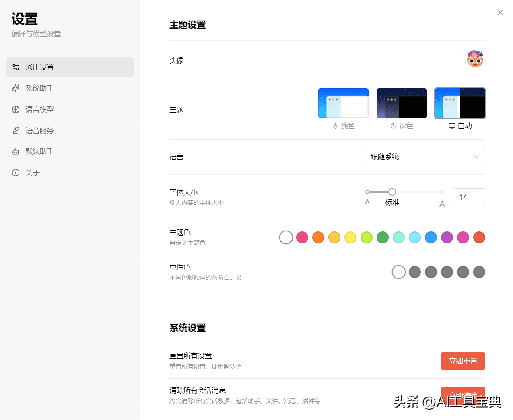The height and width of the screenshot is (420, 513).
Task: Open the 语言模型 settings tab
Action: coord(39,109)
